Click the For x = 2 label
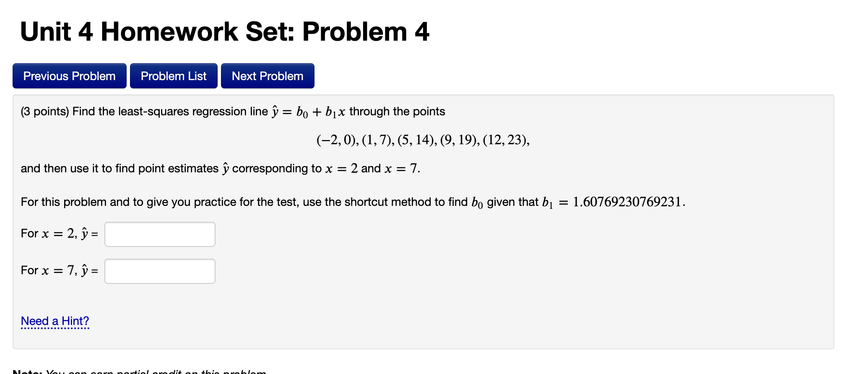Screen dimensions: 868x374 point(59,234)
